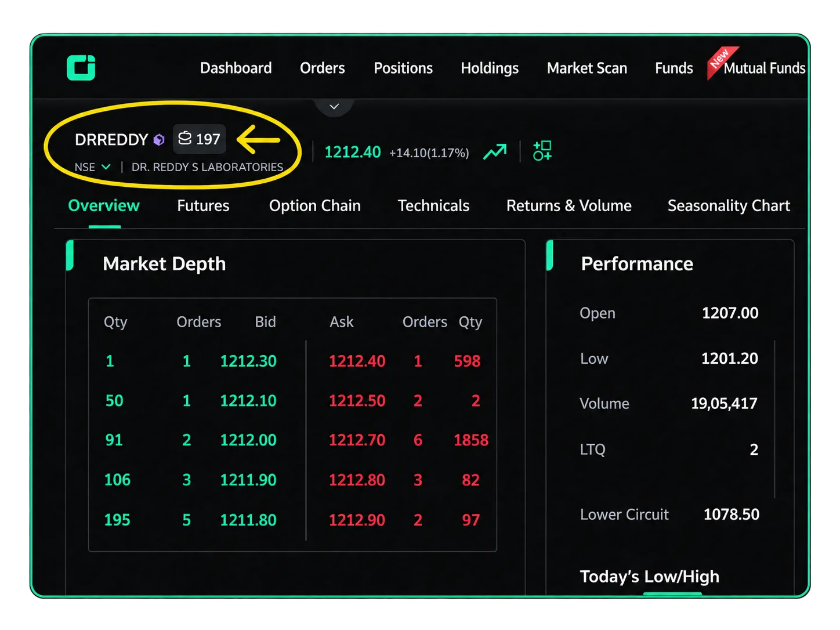Click the coins 197 holdings badge
Image resolution: width=840 pixels, height=630 pixels.
[x=199, y=139]
